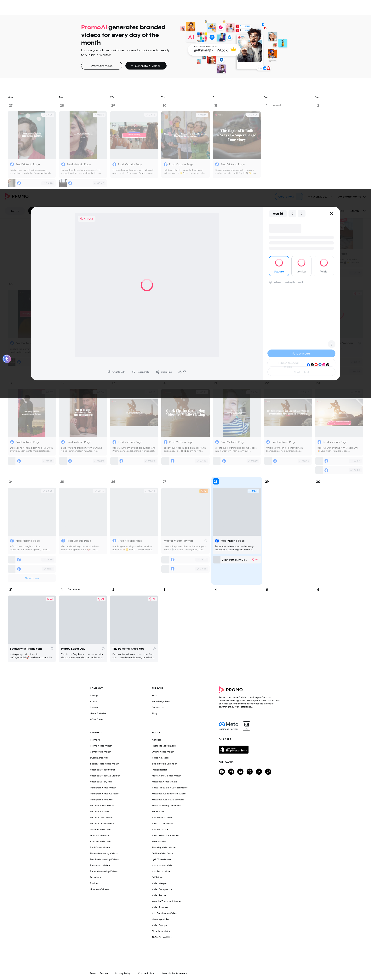
Task: Go to next day in post dialog
Action: (x=301, y=213)
